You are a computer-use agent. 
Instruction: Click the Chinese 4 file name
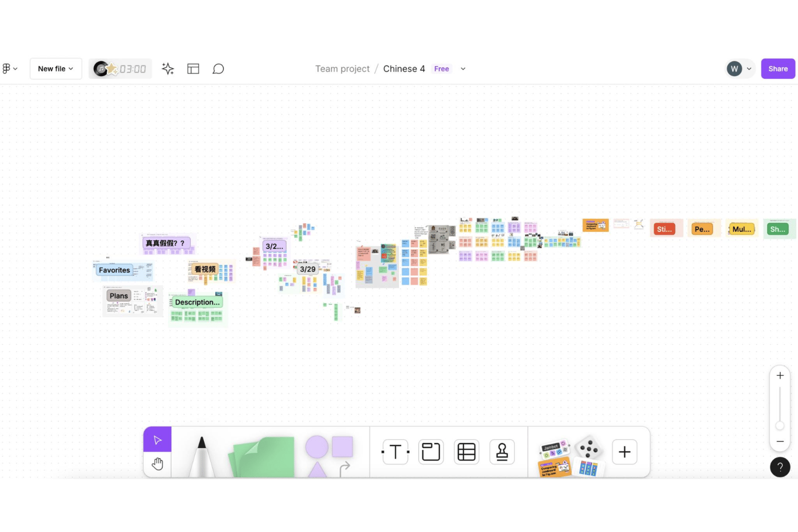pos(404,68)
